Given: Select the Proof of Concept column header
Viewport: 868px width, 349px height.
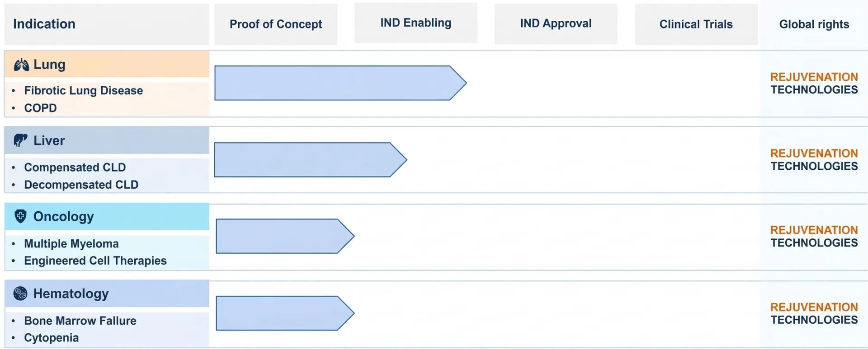Looking at the screenshot, I should pos(276,24).
